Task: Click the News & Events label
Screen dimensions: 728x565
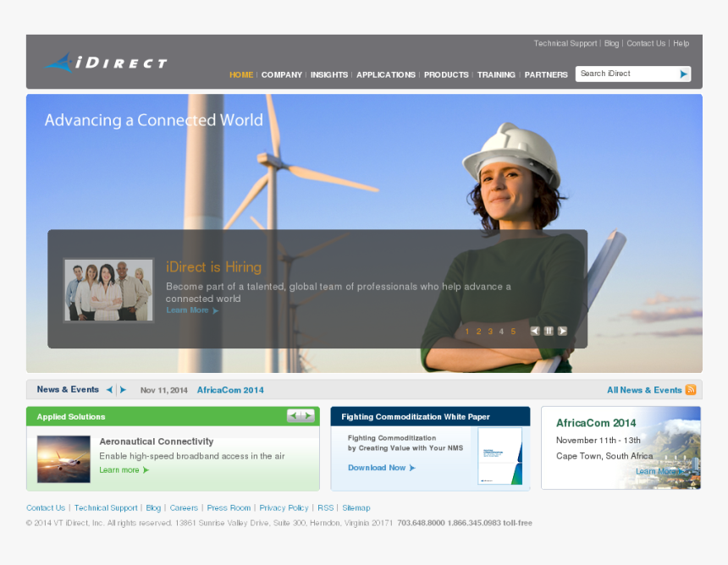Action: (68, 390)
